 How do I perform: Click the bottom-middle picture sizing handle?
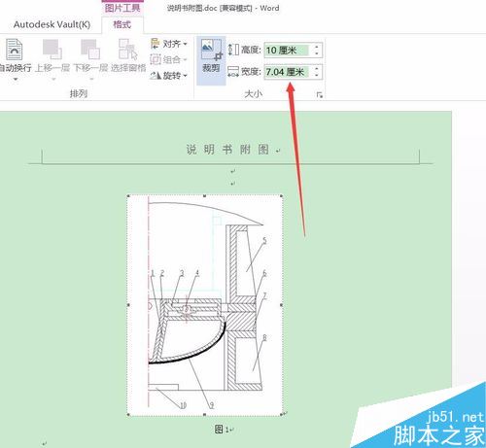[x=205, y=414]
